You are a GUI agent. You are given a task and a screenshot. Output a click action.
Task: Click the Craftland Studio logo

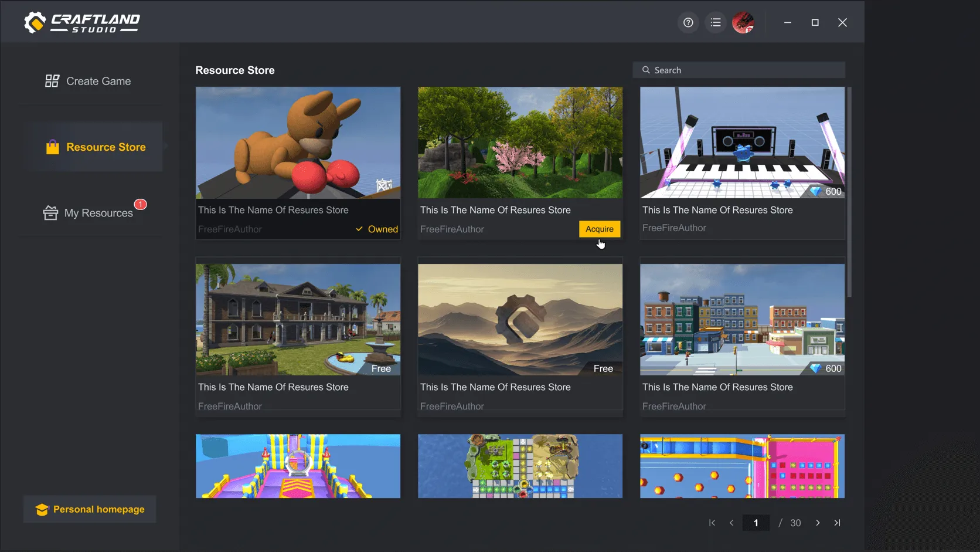[82, 22]
